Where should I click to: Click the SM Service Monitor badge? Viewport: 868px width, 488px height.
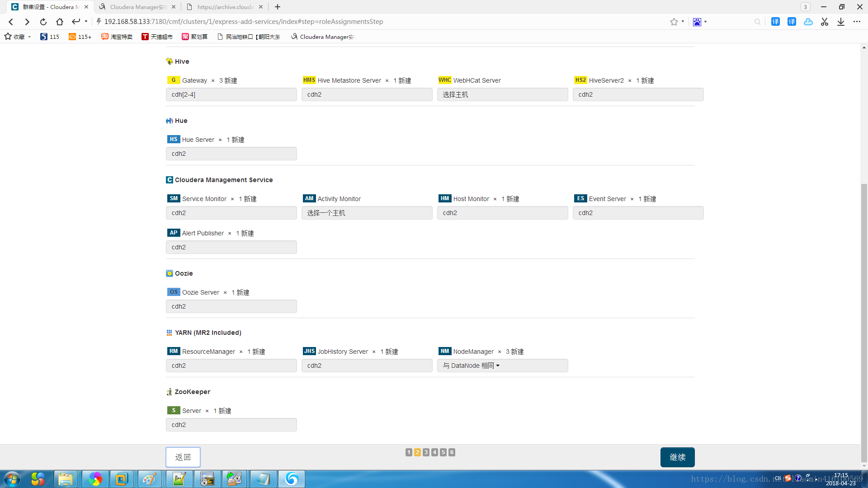point(174,198)
